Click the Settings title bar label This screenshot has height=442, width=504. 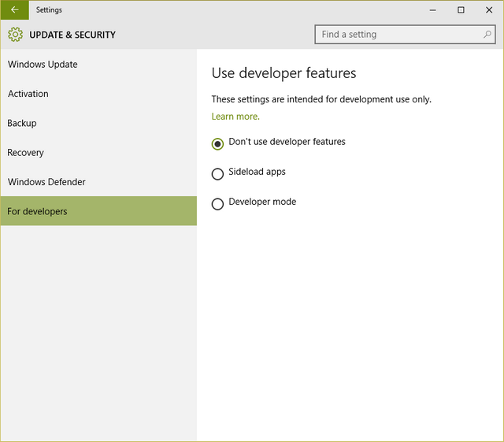click(49, 10)
